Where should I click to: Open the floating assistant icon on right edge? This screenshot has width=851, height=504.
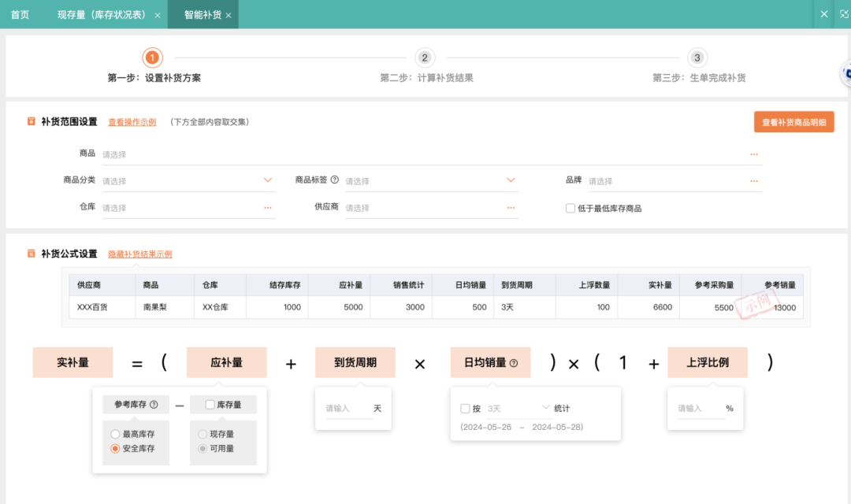tap(845, 73)
